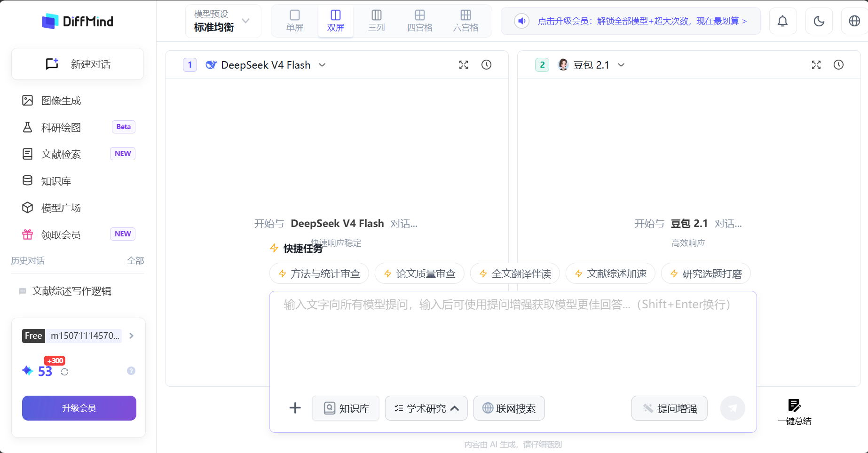Click the NEW badge beside 文献检索
Viewport: 868px width, 453px height.
coord(123,154)
